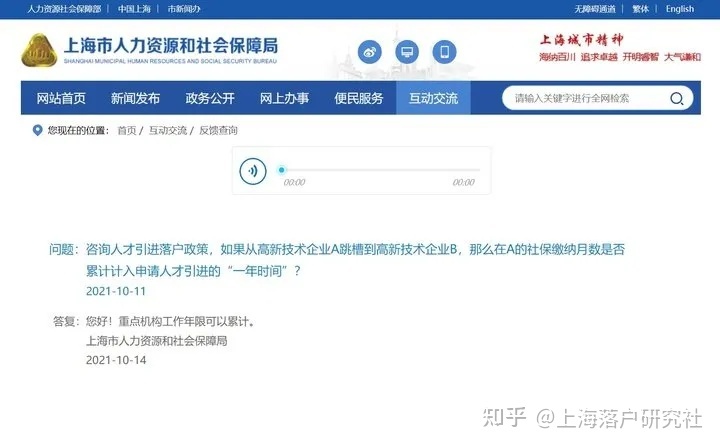Image resolution: width=720 pixels, height=448 pixels.
Task: Go to 网上办事 section
Action: pos(284,98)
